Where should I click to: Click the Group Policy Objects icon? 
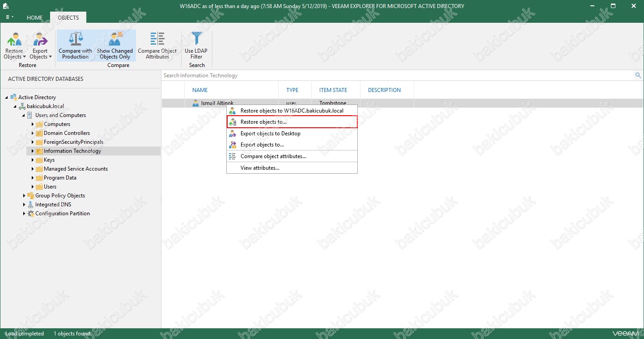(x=30, y=196)
